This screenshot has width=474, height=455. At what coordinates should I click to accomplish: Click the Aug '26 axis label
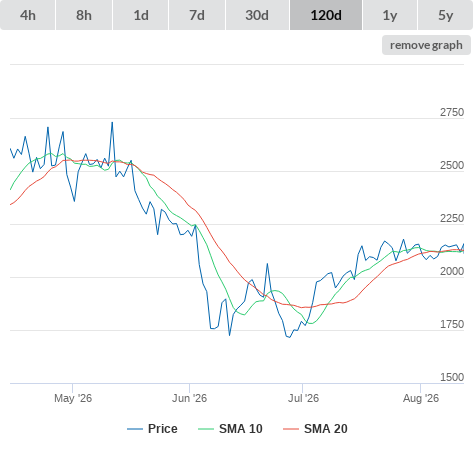pyautogui.click(x=421, y=398)
